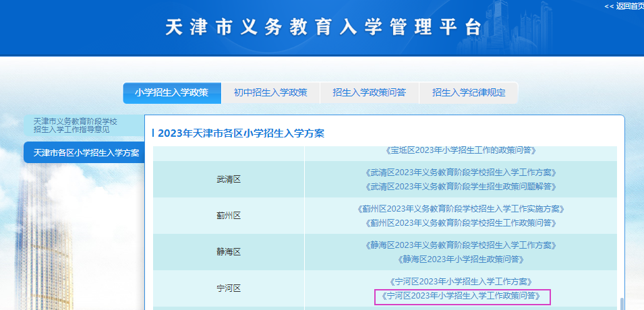View 武清区2023年义务教育阶段学生招生政策问题解答
644x310 pixels.
tap(461, 187)
